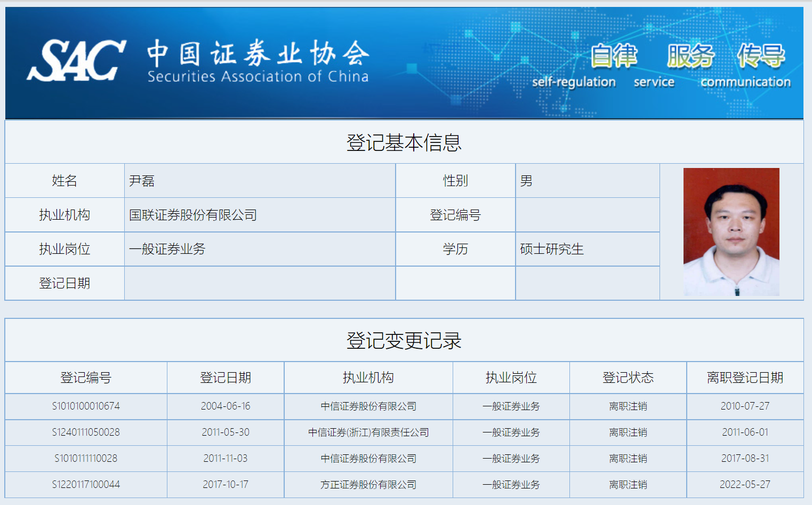Click 一般证券业务 in the S1010111110028 row

[511, 459]
